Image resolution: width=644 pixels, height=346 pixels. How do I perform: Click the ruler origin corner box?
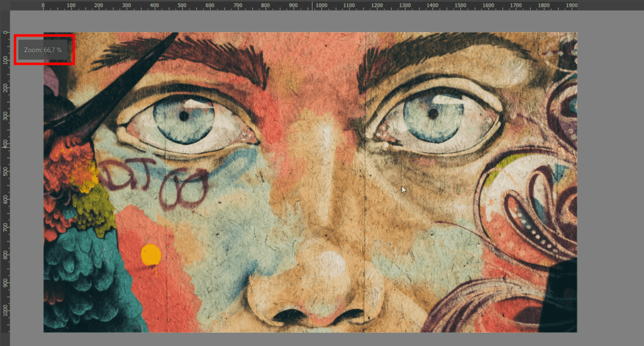pos(5,5)
